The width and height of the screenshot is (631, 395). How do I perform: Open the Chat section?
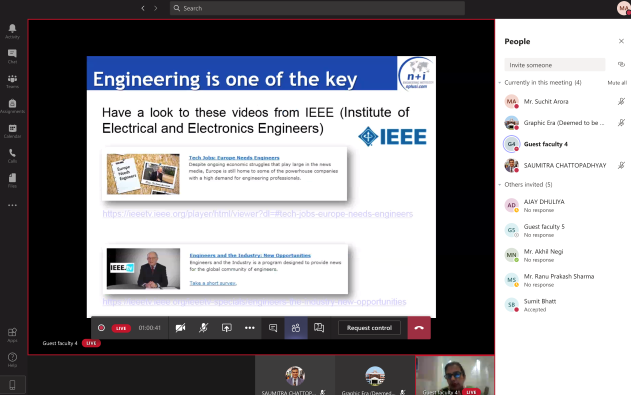click(12, 56)
